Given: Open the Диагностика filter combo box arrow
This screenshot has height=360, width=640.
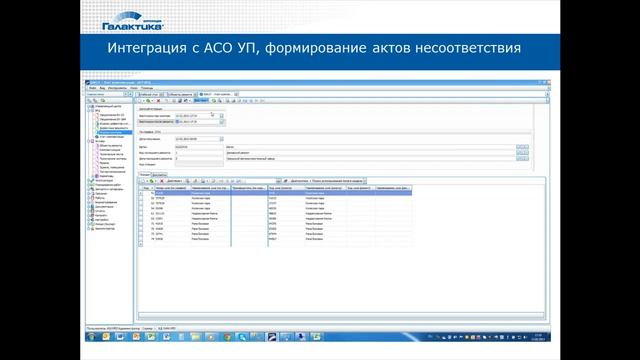Looking at the screenshot, I should (x=364, y=181).
